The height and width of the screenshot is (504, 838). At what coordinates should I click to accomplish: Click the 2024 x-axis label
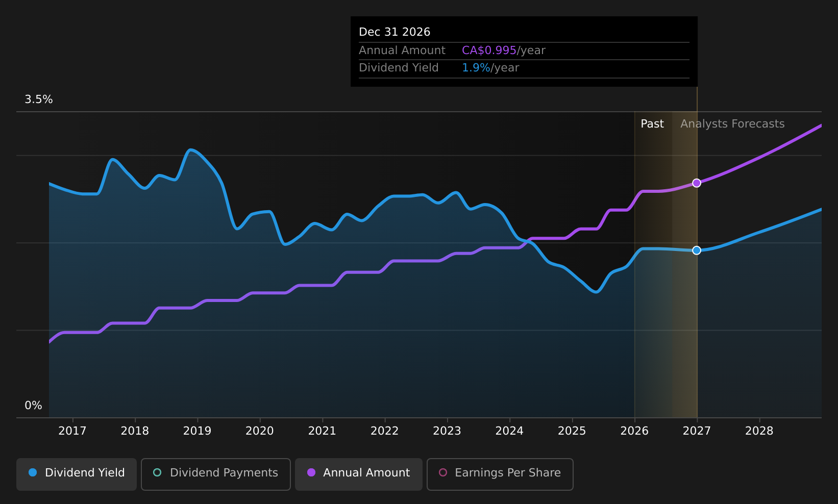[x=509, y=431]
